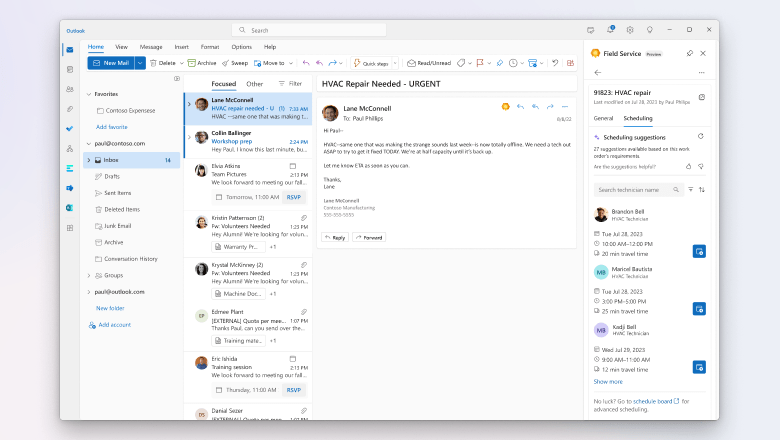Pin the Field Service pane

[689, 53]
